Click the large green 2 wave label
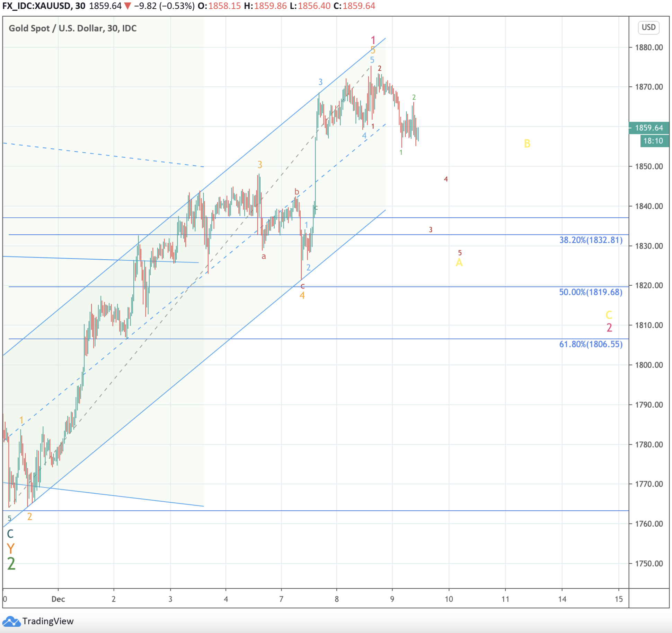 pyautogui.click(x=11, y=564)
